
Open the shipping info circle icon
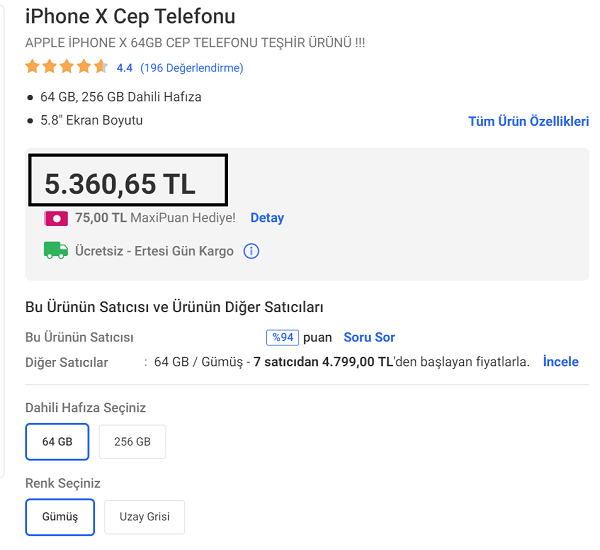pyautogui.click(x=251, y=251)
